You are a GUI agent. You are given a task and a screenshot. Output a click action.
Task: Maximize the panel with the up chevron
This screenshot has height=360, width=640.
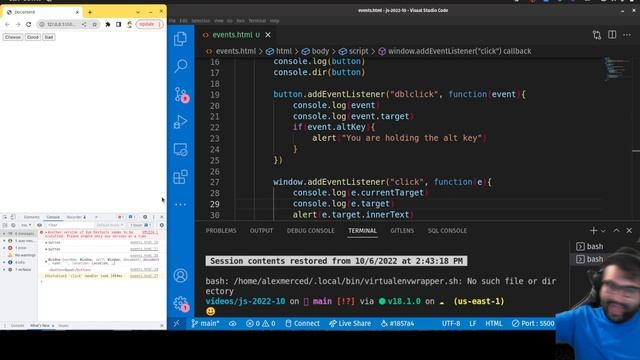tap(616, 231)
